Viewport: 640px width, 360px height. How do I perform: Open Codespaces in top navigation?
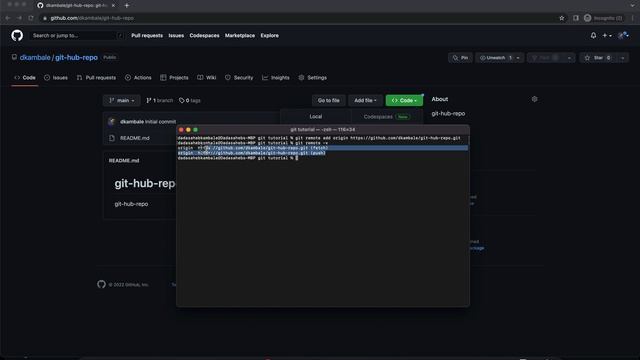204,36
